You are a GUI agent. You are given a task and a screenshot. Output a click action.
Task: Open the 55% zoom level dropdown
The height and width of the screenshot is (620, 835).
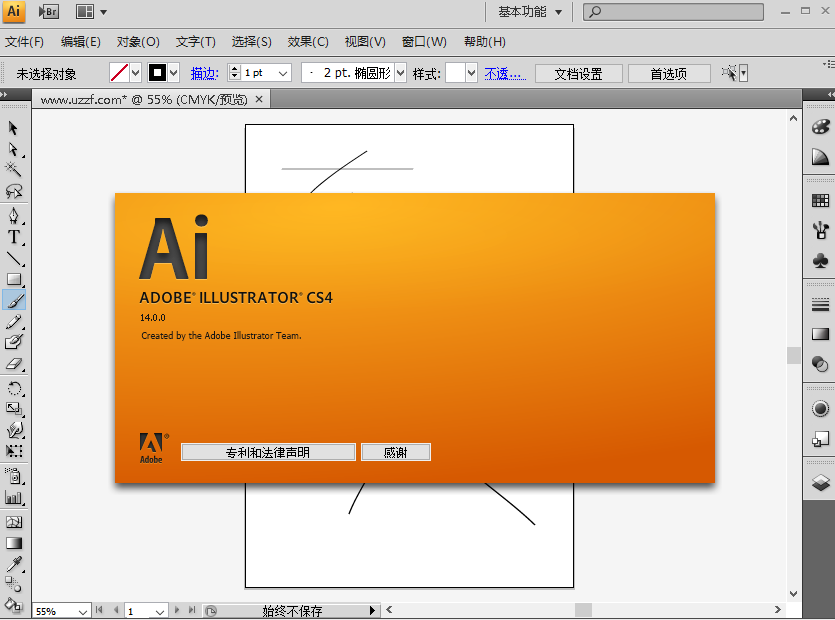83,611
